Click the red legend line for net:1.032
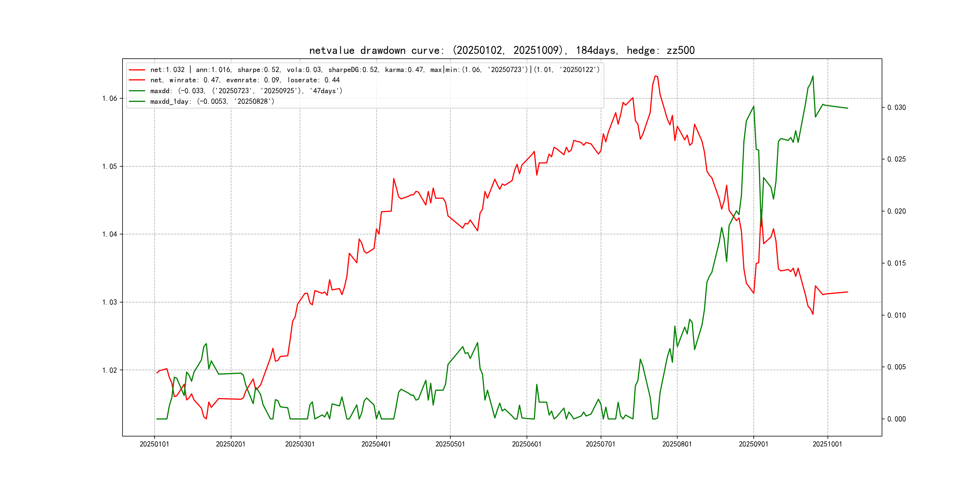 (137, 70)
